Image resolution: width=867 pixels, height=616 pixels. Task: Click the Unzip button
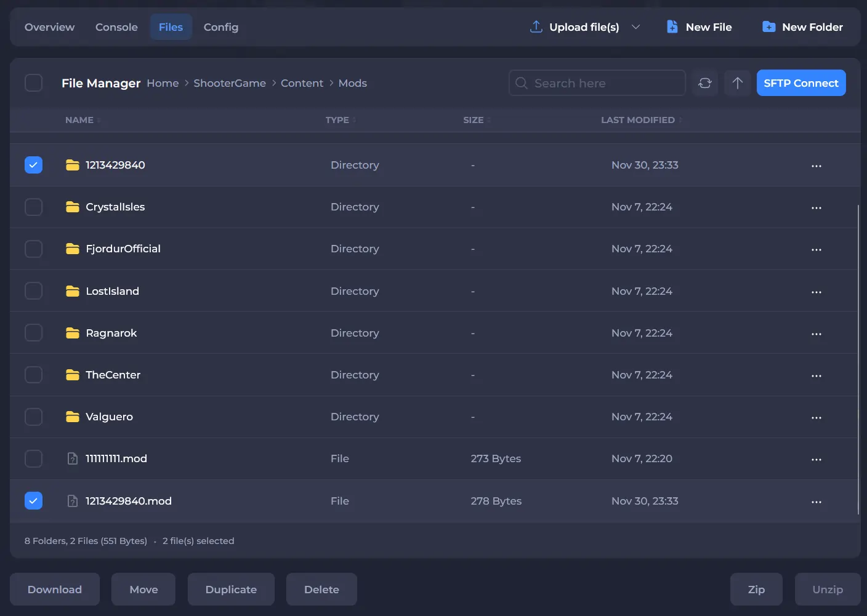point(828,590)
